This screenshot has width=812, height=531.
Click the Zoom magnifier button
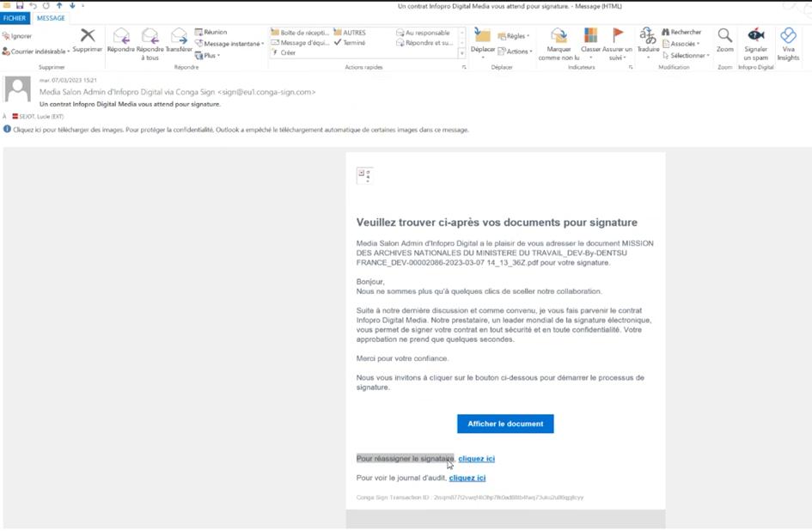(x=725, y=40)
